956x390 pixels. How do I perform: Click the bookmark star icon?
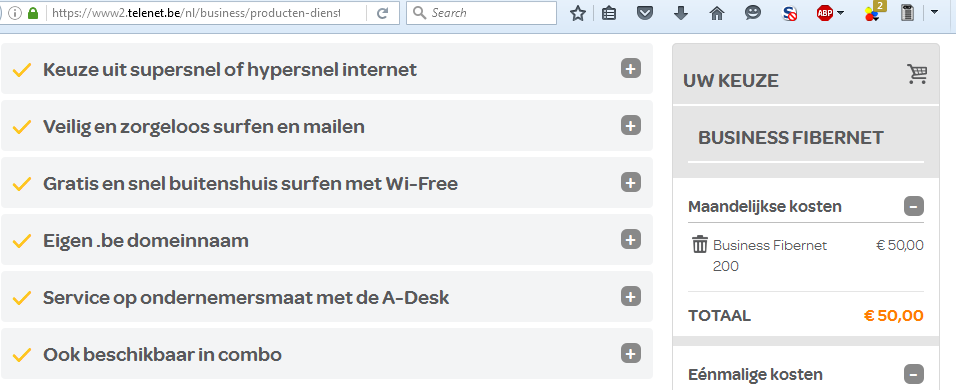(x=577, y=13)
